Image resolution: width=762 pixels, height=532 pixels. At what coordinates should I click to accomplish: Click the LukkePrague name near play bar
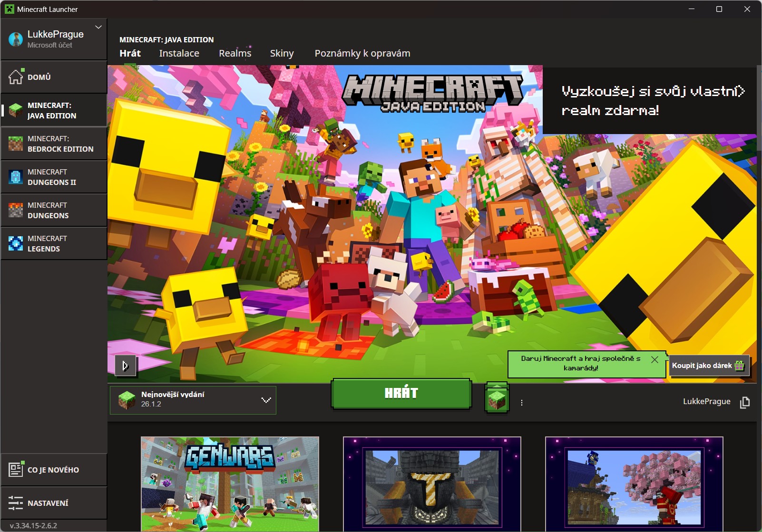tap(707, 401)
